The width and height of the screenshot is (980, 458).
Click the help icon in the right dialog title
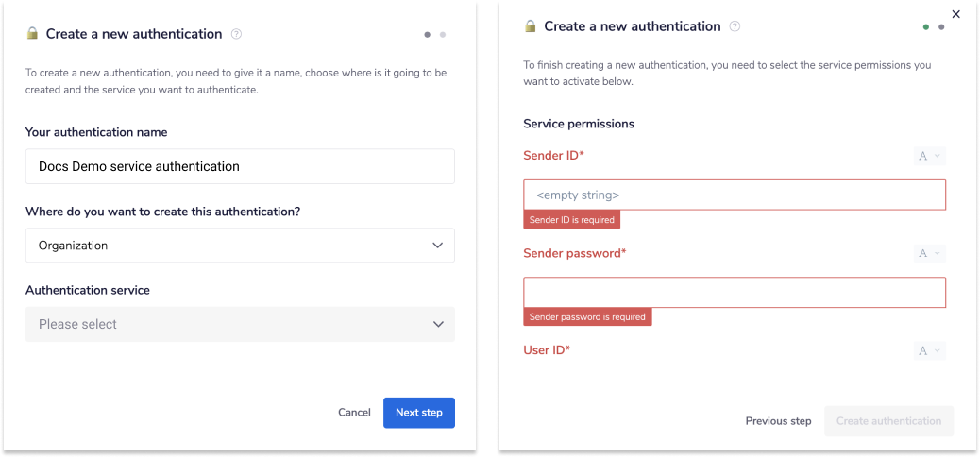coord(735,26)
